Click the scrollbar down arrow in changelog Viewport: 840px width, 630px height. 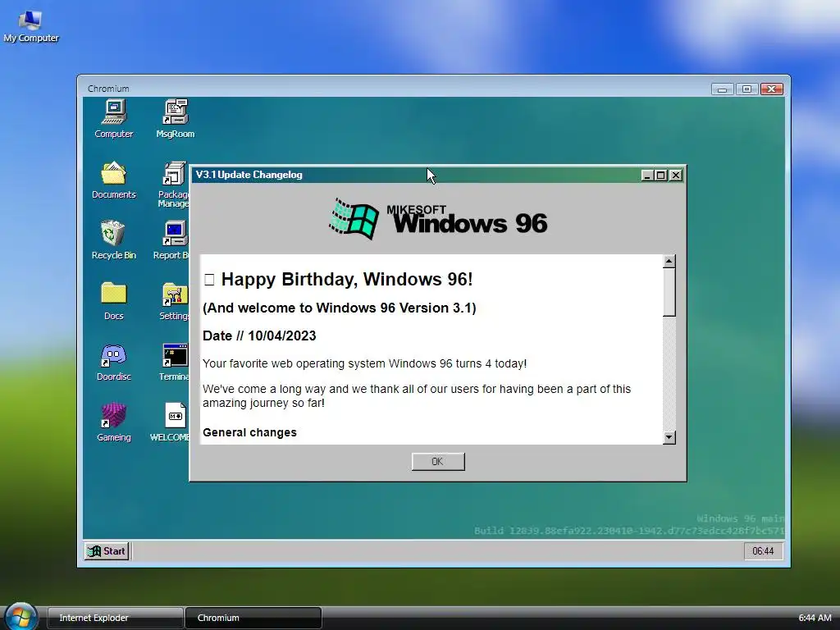[669, 437]
